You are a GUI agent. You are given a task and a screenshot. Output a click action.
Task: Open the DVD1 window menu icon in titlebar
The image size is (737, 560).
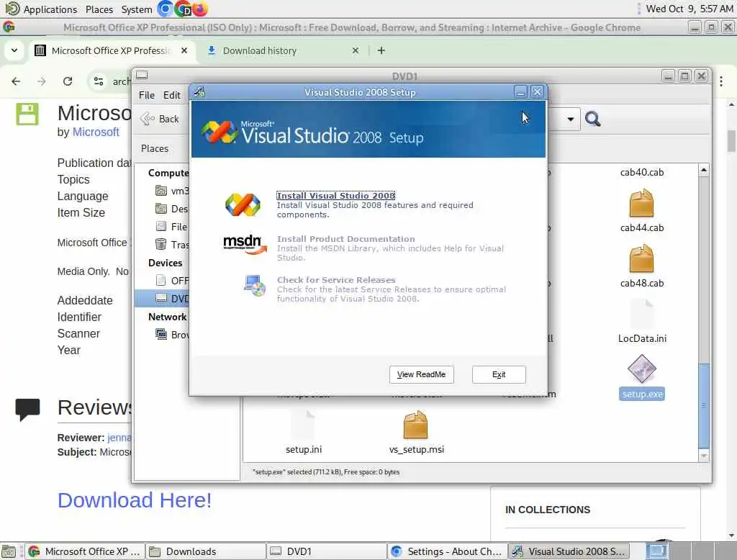click(142, 76)
